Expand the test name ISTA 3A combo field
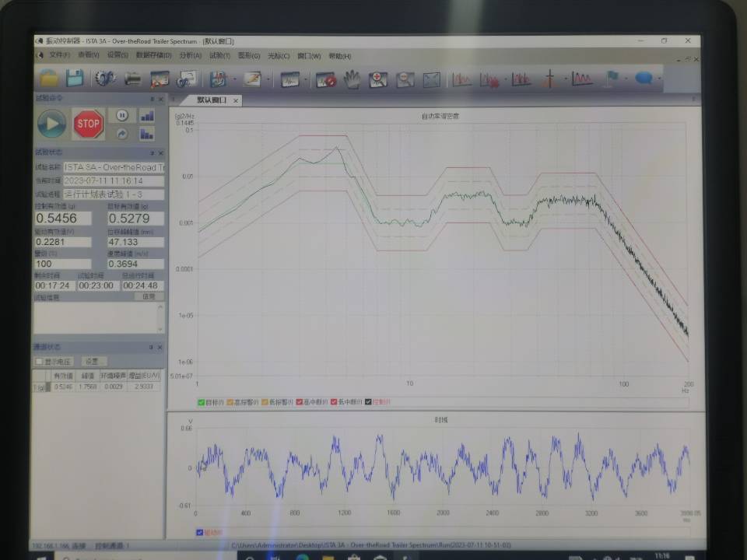The image size is (747, 560). (114, 168)
